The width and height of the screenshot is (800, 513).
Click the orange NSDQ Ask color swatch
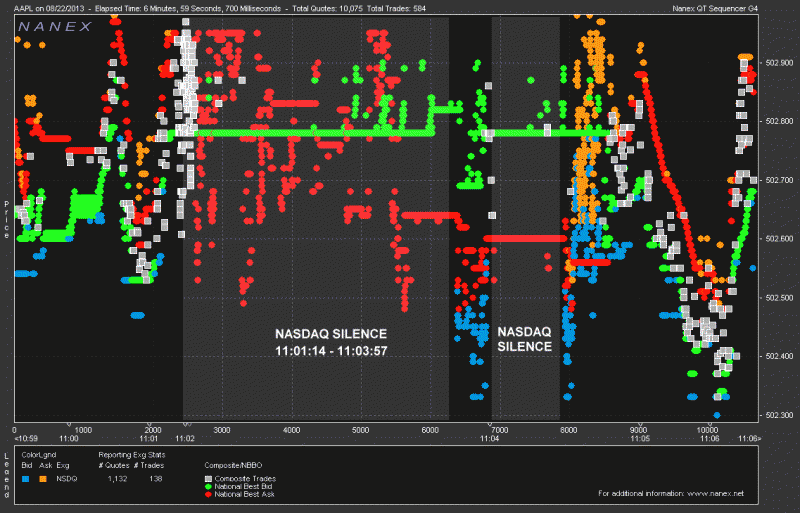click(43, 479)
